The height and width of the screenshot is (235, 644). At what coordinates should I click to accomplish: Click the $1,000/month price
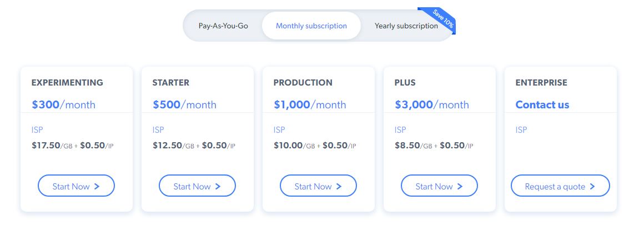pyautogui.click(x=309, y=104)
